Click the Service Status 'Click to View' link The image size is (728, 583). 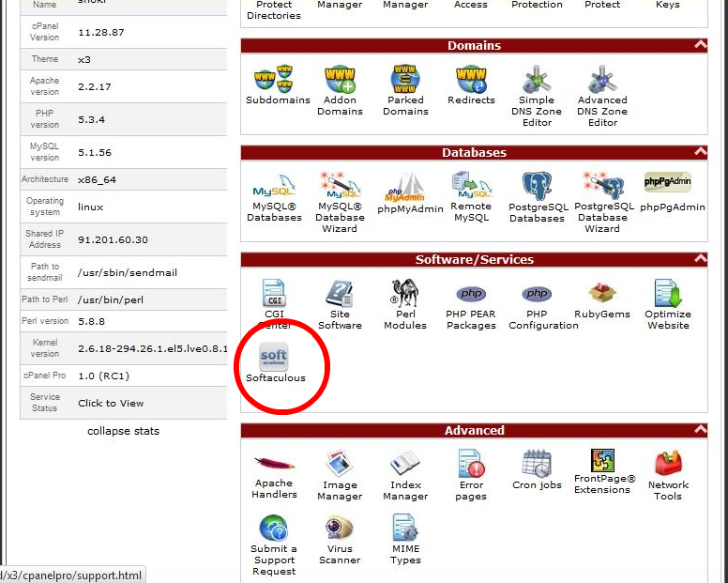tap(111, 404)
